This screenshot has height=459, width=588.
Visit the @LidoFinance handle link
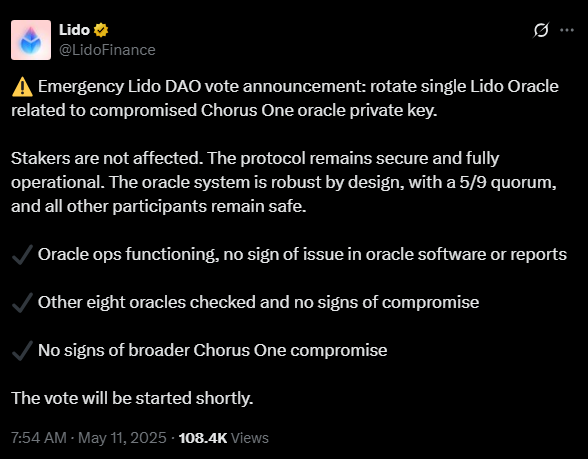coord(107,50)
